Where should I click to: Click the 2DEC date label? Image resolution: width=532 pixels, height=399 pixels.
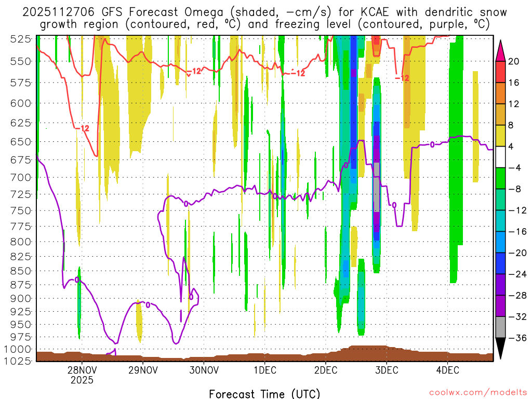(x=326, y=370)
